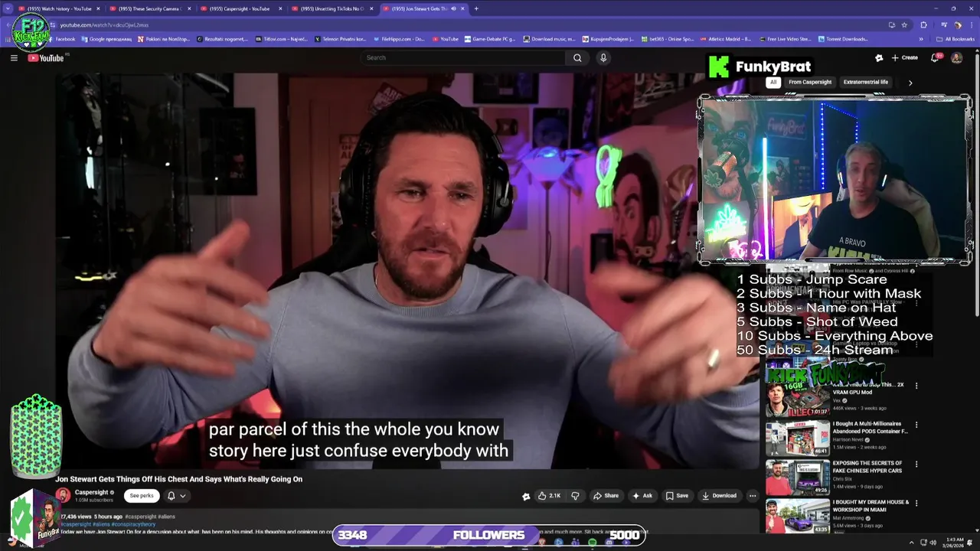The width and height of the screenshot is (980, 551).
Task: Click the Ask button below video
Action: (642, 495)
